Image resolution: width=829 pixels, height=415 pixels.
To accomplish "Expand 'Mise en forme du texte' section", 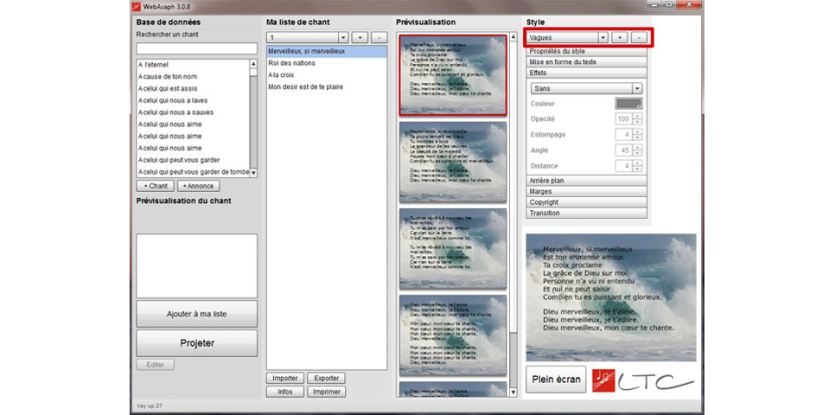I will tap(586, 62).
